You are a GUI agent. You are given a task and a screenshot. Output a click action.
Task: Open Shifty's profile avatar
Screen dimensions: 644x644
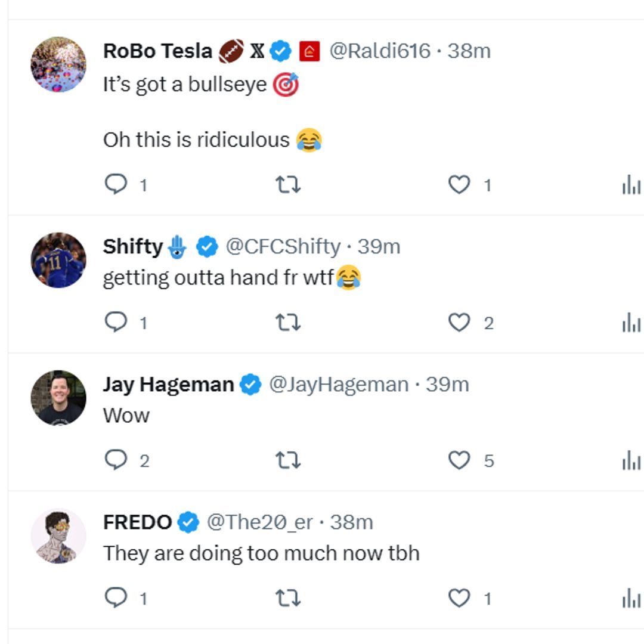point(58,260)
